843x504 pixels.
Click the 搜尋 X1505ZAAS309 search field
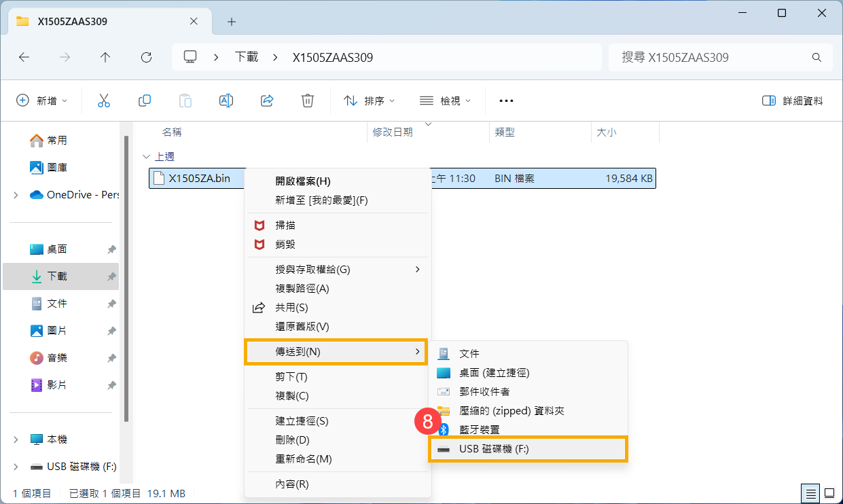(x=720, y=57)
